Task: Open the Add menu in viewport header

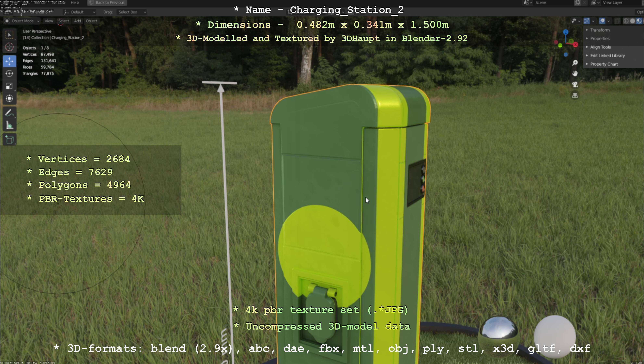Action: [x=77, y=21]
